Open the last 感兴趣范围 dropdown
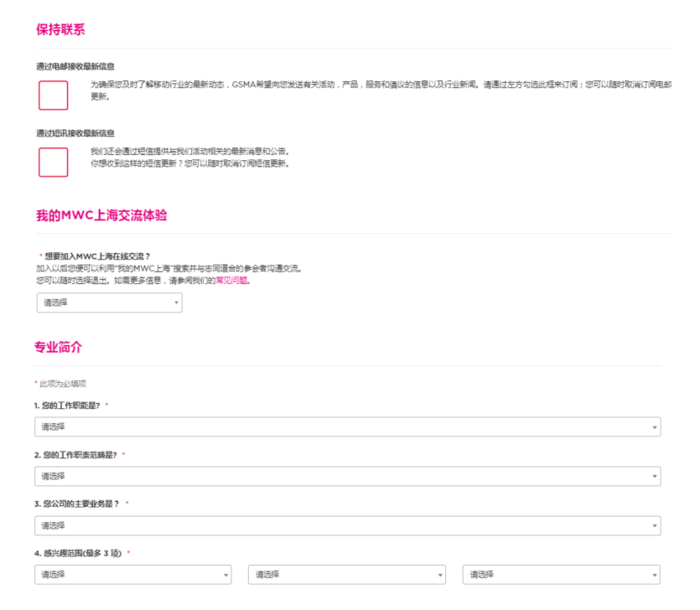The width and height of the screenshot is (700, 610). 560,575
